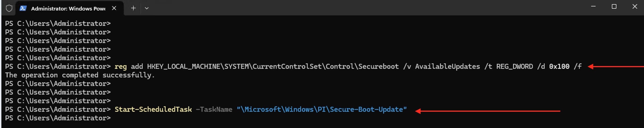Close the Administrator PowerShell tab
Image resolution: width=644 pixels, height=128 pixels.
coord(114,8)
